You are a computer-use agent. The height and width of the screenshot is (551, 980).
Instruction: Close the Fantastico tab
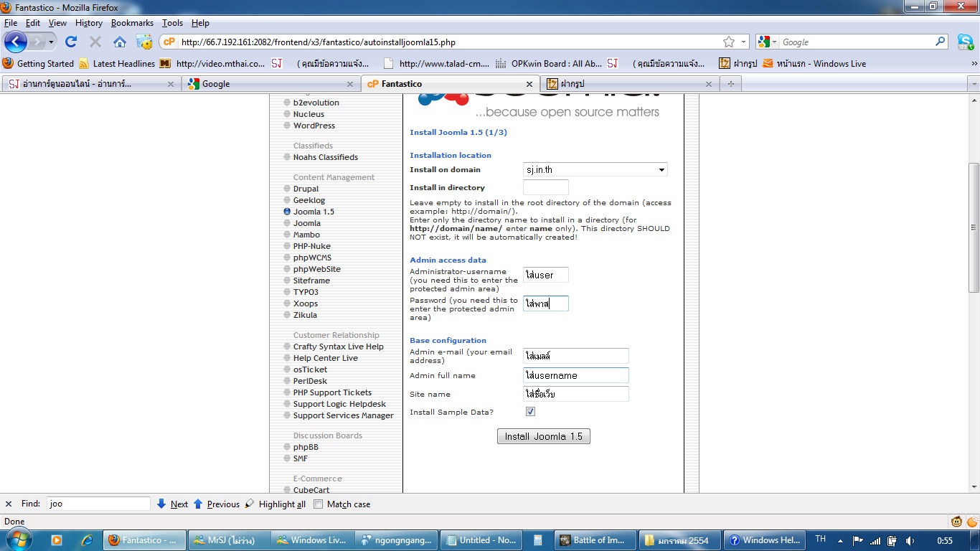point(529,84)
